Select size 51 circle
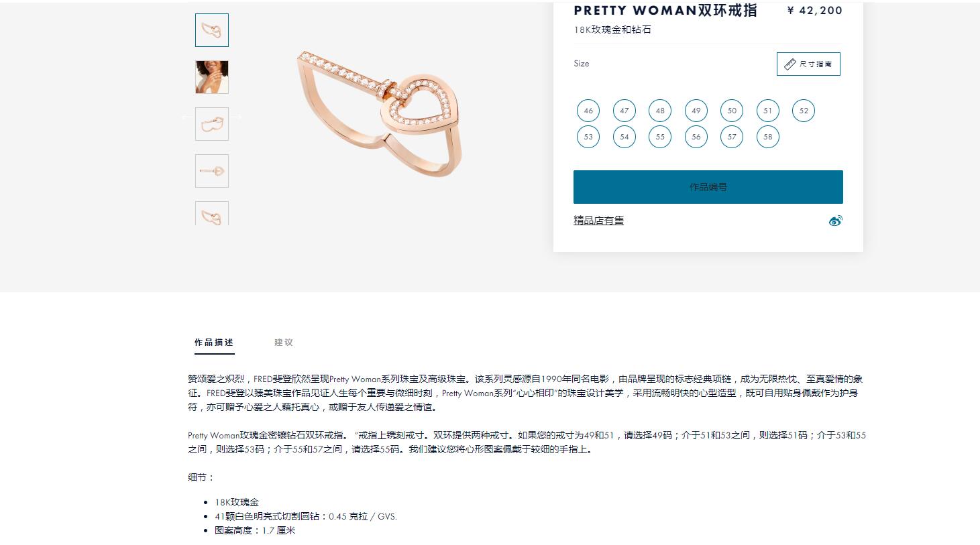The height and width of the screenshot is (545, 980). tap(768, 111)
